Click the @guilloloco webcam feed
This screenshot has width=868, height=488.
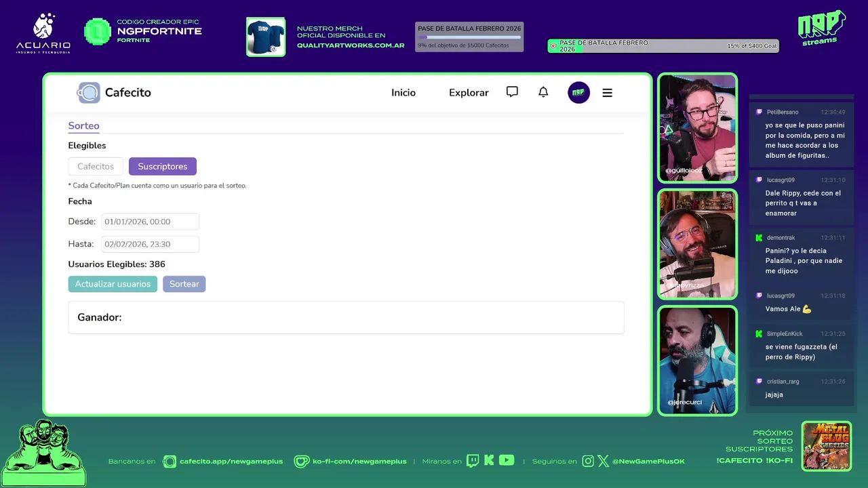(697, 127)
